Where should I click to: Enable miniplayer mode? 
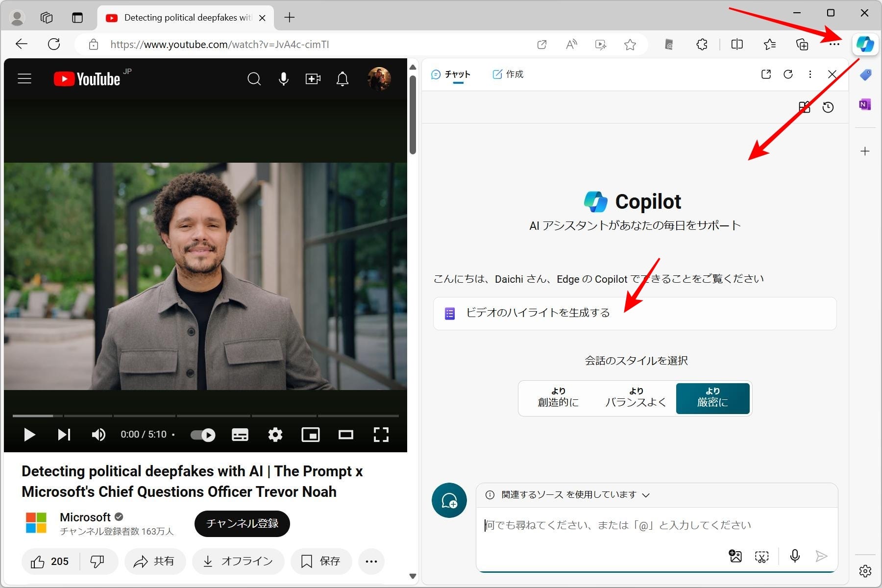pyautogui.click(x=311, y=435)
